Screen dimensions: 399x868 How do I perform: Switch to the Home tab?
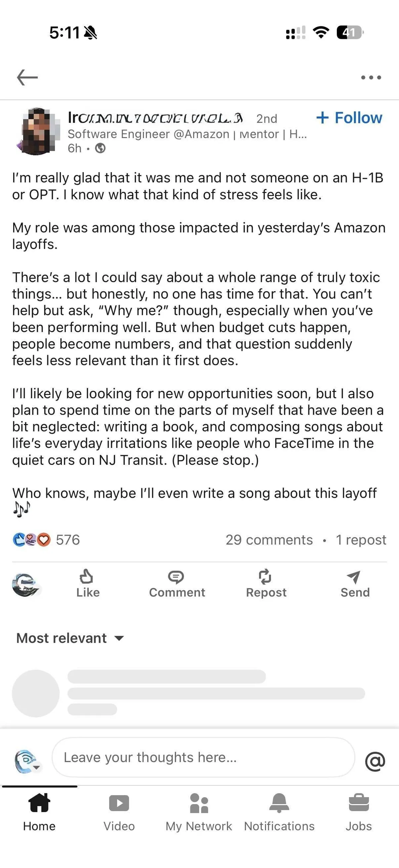pyautogui.click(x=39, y=812)
